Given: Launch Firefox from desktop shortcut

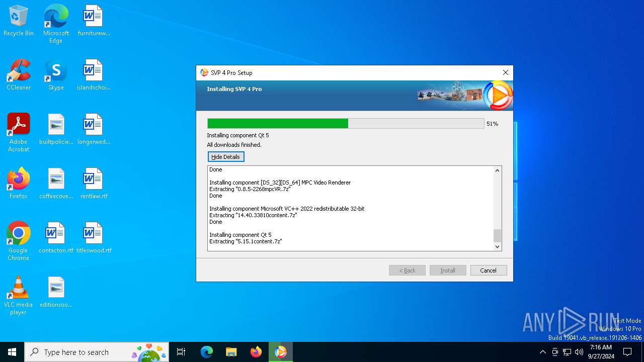Looking at the screenshot, I should [19, 184].
